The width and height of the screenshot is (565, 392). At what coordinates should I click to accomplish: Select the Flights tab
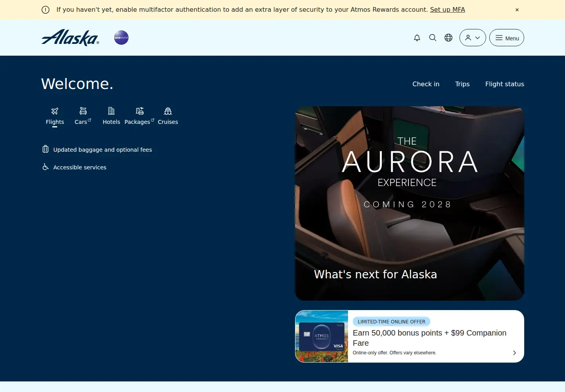pyautogui.click(x=55, y=116)
